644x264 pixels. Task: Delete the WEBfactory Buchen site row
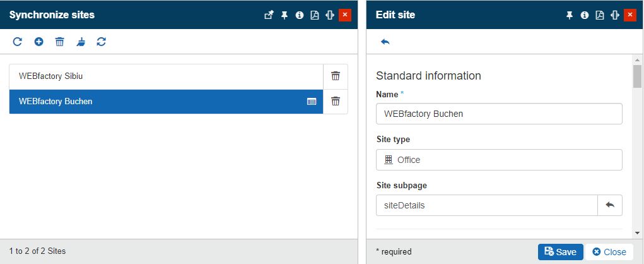pyautogui.click(x=336, y=101)
